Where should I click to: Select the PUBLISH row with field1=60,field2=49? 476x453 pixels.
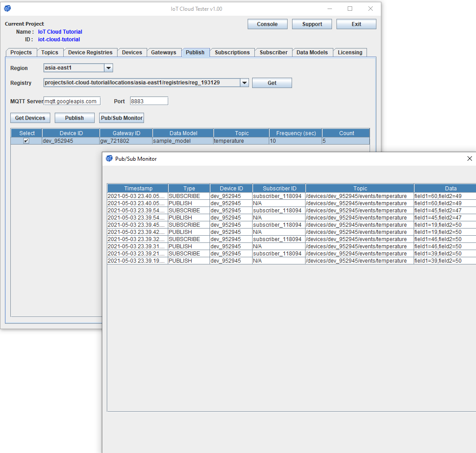[x=292, y=203]
